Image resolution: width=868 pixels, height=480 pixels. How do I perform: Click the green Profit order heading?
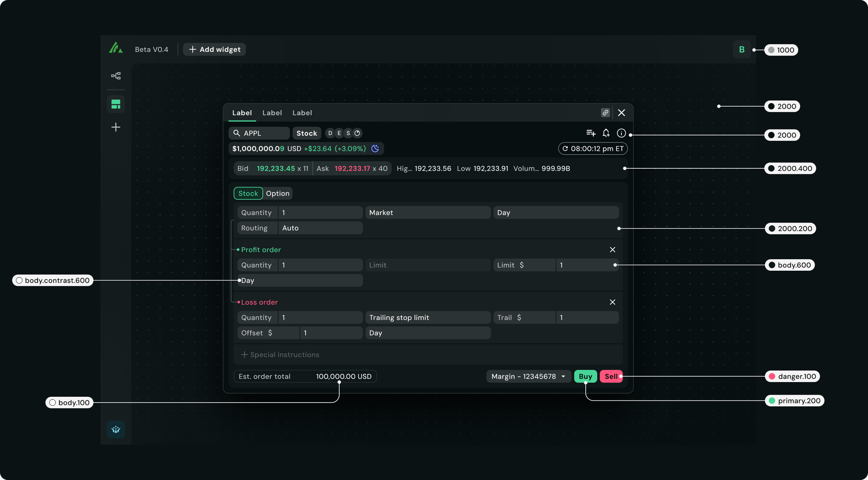[x=261, y=250]
